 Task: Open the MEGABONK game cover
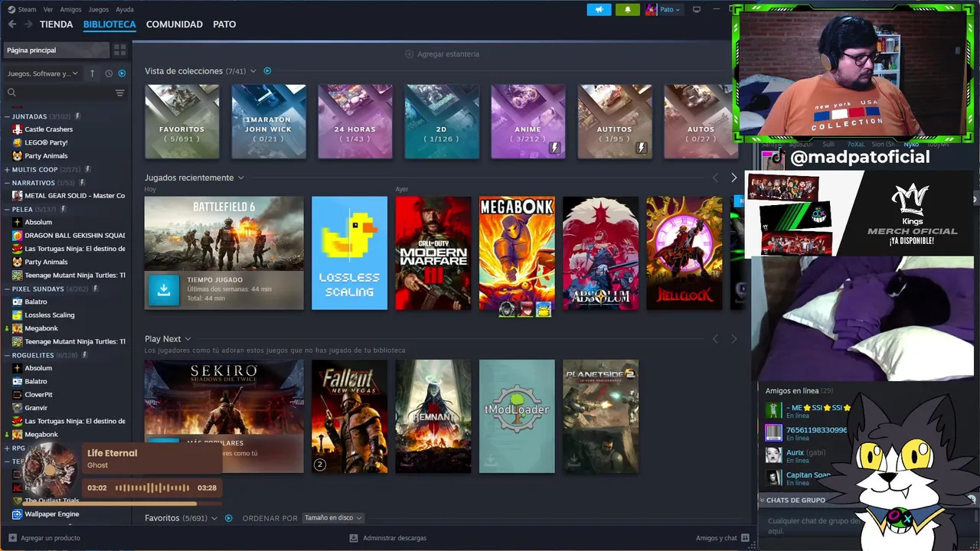[x=517, y=253]
